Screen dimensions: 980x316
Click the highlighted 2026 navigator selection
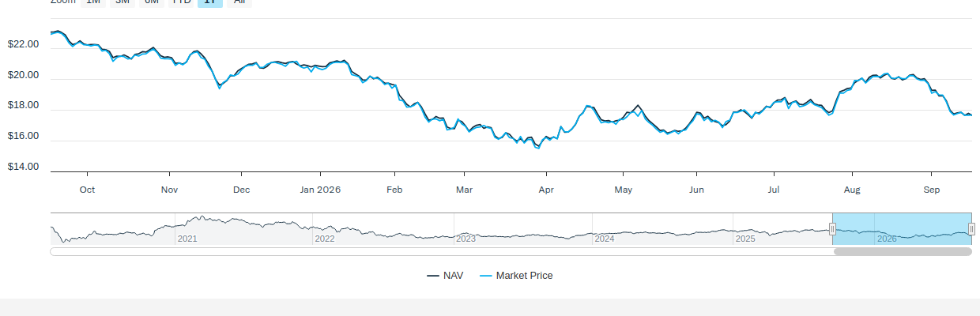pyautogui.click(x=902, y=229)
